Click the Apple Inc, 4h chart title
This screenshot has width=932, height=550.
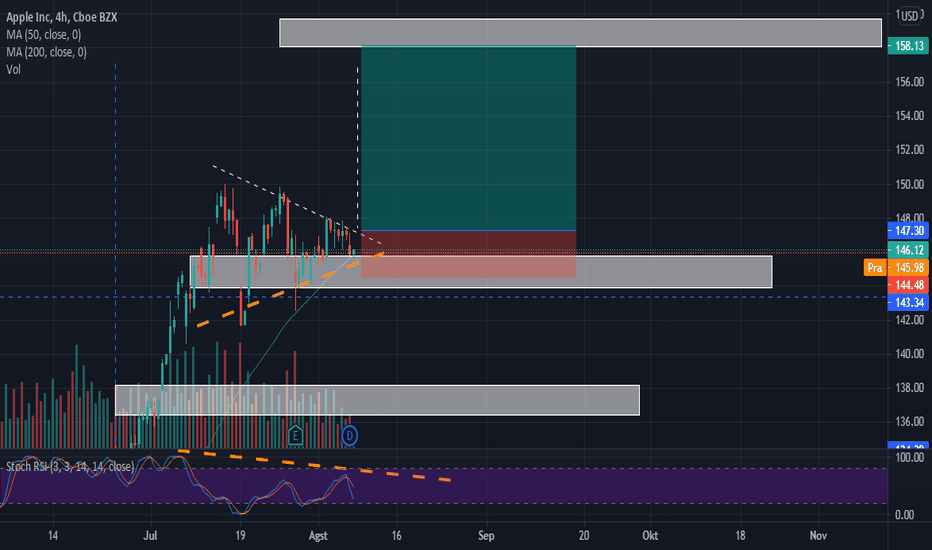point(62,17)
